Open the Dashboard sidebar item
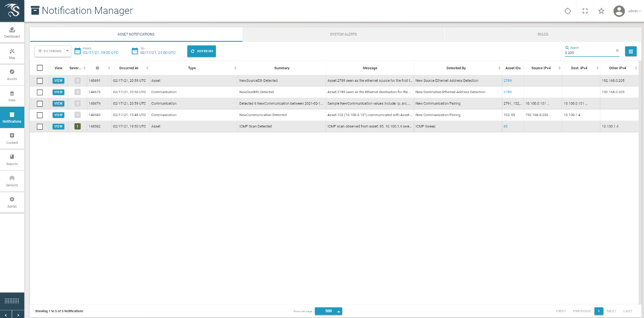This screenshot has height=318, width=644. click(x=12, y=32)
